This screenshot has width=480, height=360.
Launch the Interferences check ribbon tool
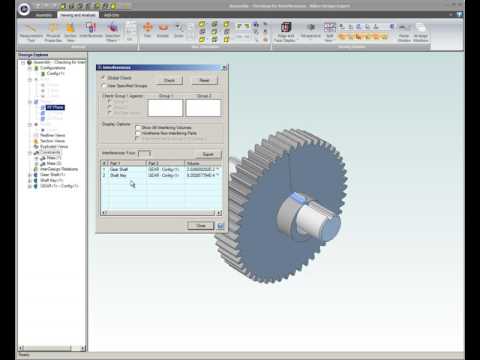91,31
